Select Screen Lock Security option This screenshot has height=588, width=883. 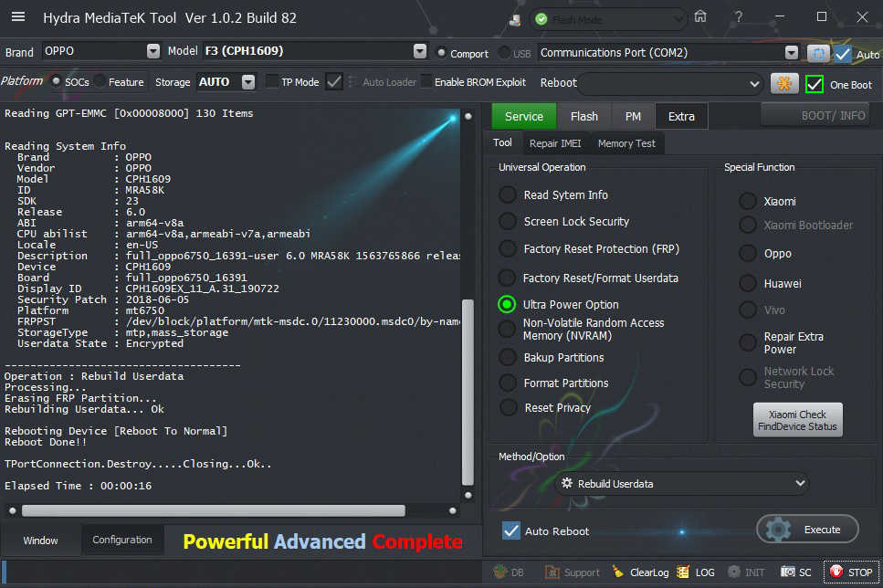pyautogui.click(x=508, y=221)
